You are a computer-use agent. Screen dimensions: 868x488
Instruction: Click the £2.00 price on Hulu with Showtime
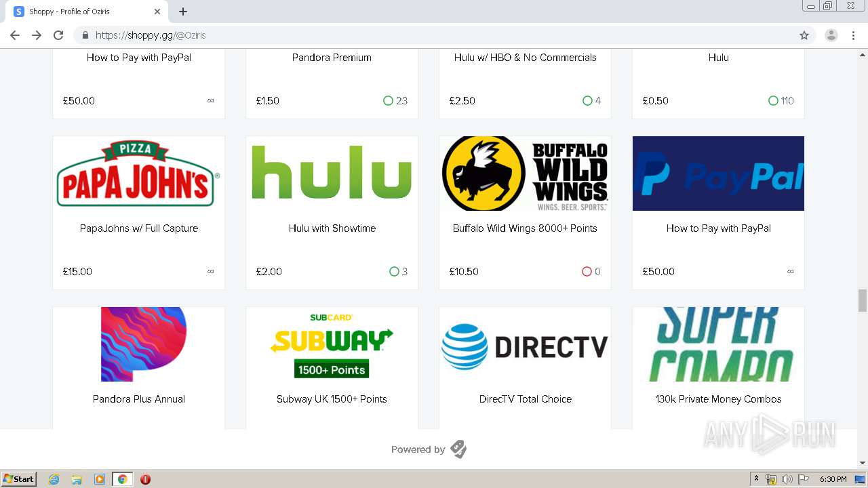click(269, 272)
